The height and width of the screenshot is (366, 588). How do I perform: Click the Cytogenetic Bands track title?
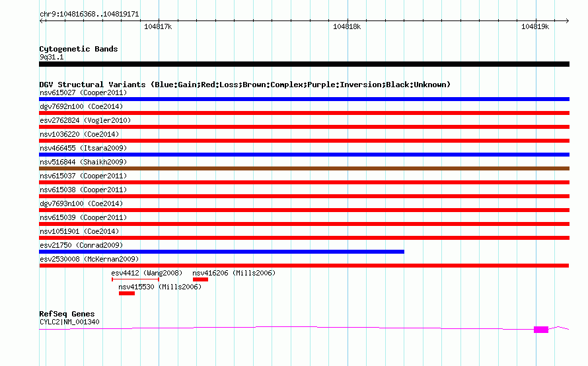[79, 49]
